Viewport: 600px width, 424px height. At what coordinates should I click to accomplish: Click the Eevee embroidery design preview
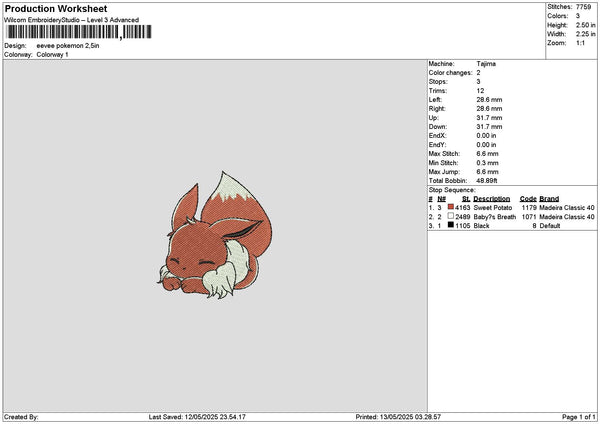[x=215, y=236]
